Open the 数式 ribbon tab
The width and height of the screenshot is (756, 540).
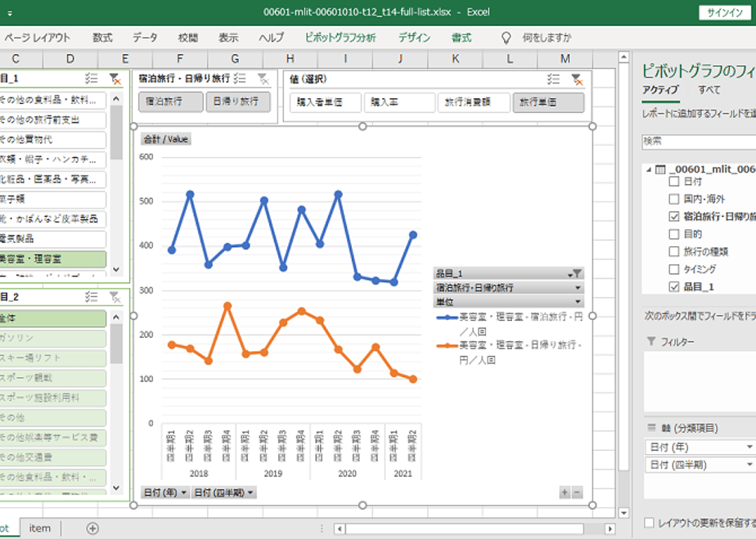(102, 38)
